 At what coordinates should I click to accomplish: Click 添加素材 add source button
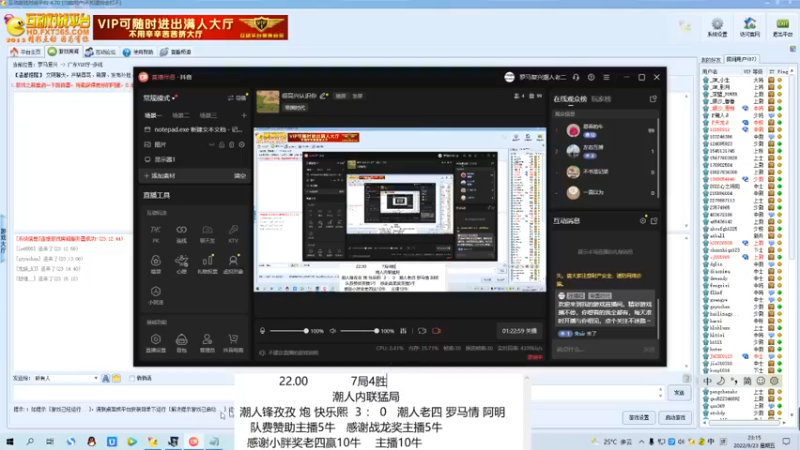(x=160, y=176)
